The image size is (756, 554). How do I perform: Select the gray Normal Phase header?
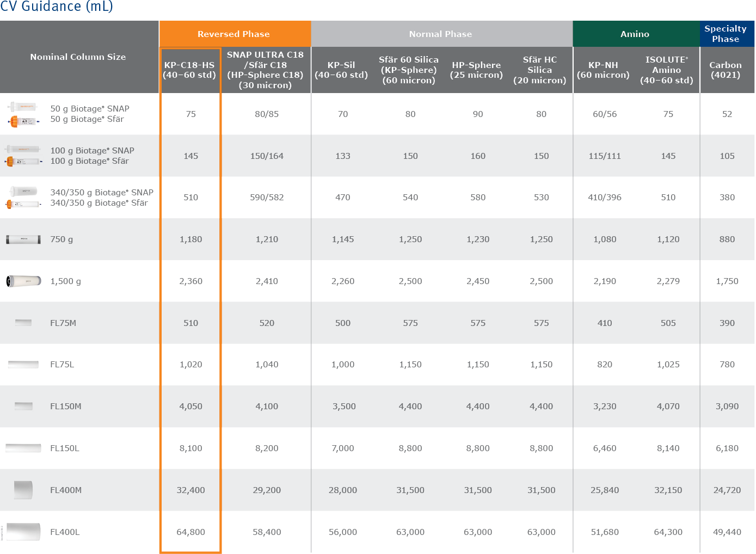pos(441,34)
